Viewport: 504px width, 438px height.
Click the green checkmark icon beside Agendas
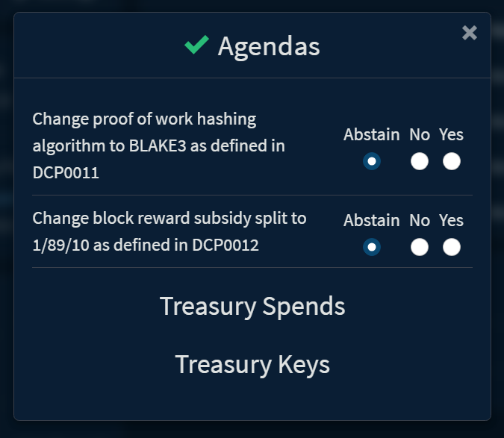196,46
